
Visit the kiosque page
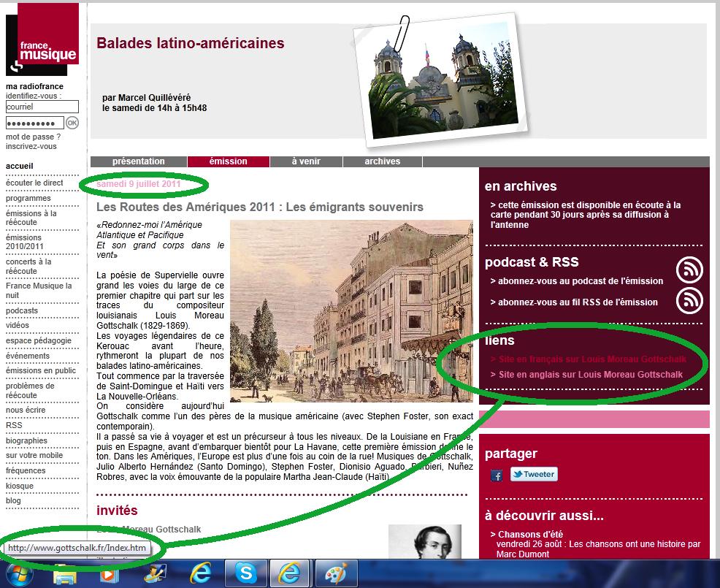point(19,486)
